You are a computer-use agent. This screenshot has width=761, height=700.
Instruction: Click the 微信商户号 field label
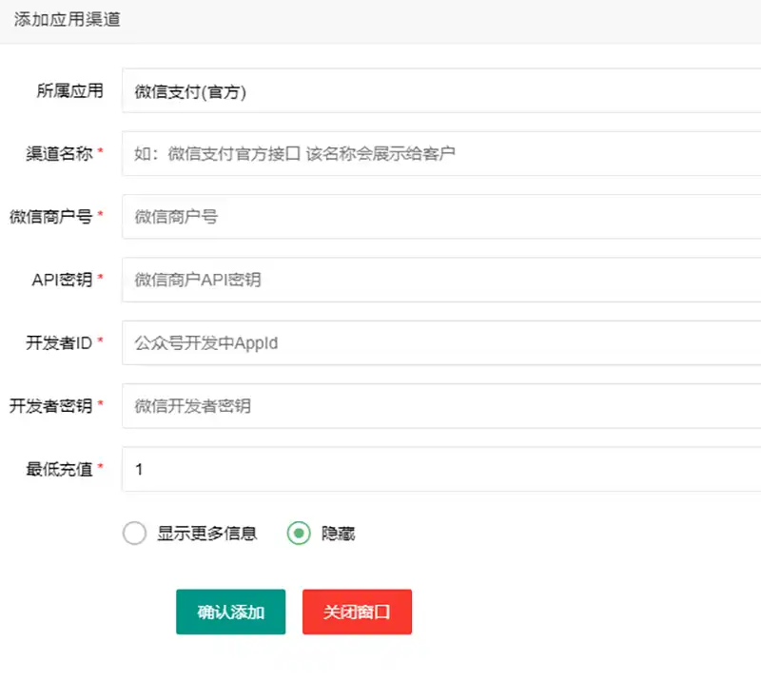tap(51, 216)
